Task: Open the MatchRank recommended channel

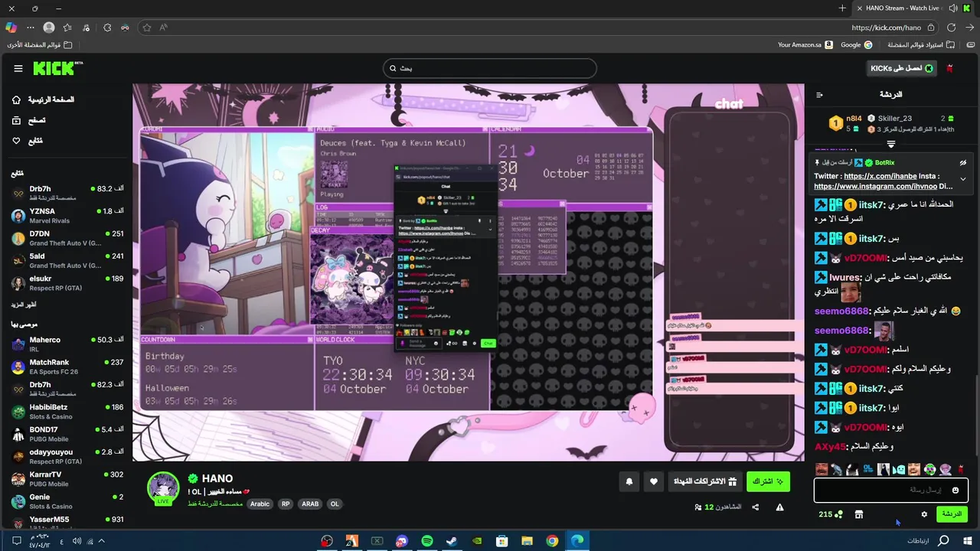Action: point(67,367)
